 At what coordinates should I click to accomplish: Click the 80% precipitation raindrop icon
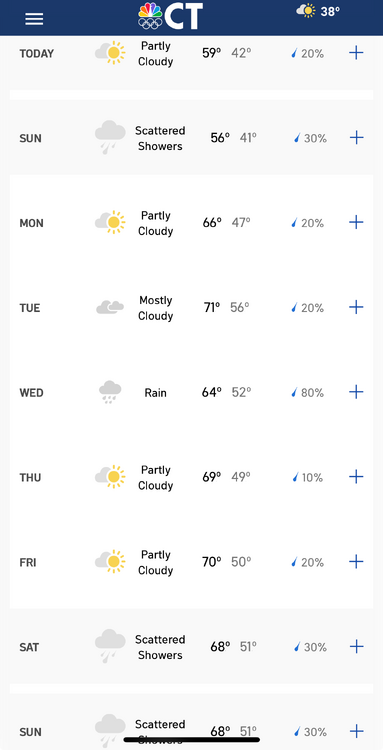coord(295,393)
